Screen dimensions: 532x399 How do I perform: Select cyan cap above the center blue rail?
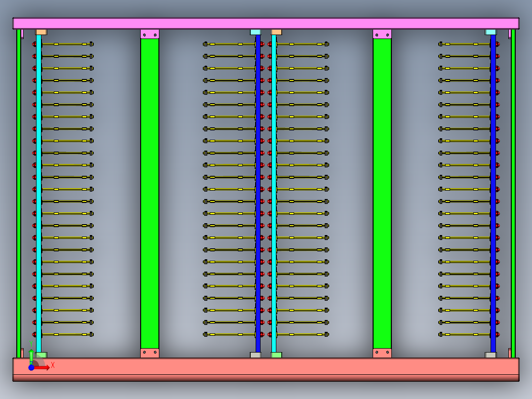(x=256, y=32)
